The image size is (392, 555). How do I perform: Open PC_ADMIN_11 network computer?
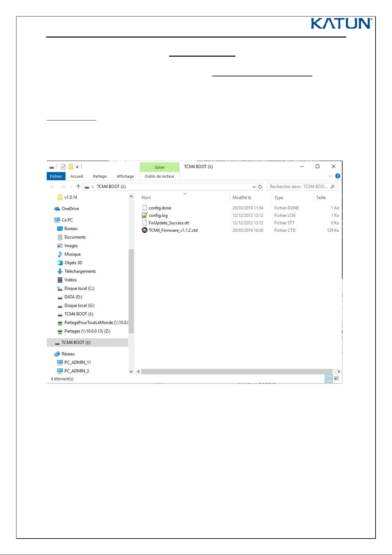click(x=78, y=362)
